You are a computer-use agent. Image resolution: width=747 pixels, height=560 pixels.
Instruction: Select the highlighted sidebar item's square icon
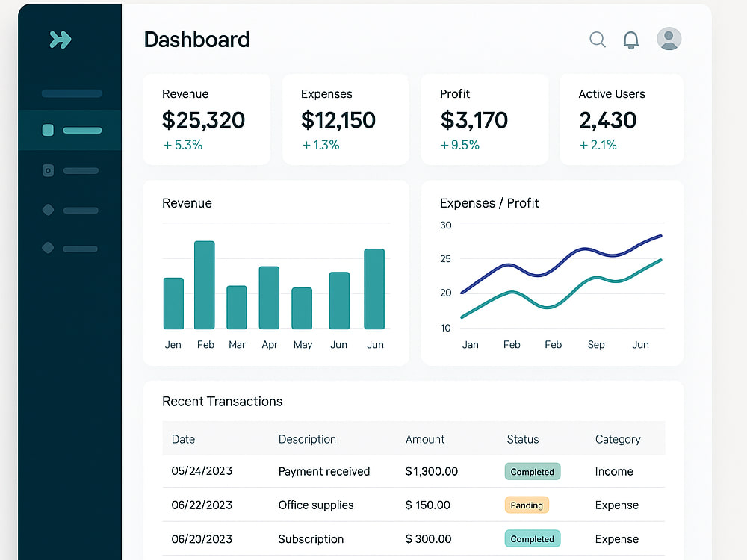pyautogui.click(x=48, y=130)
